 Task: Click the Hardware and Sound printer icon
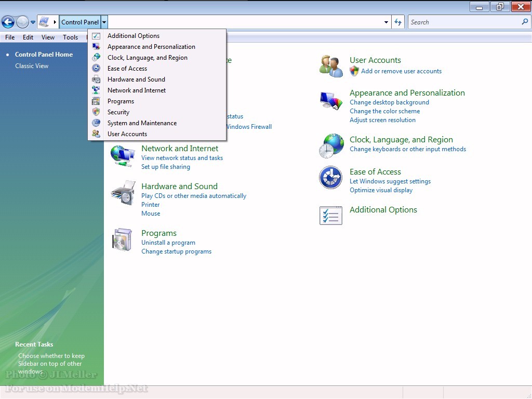point(123,193)
